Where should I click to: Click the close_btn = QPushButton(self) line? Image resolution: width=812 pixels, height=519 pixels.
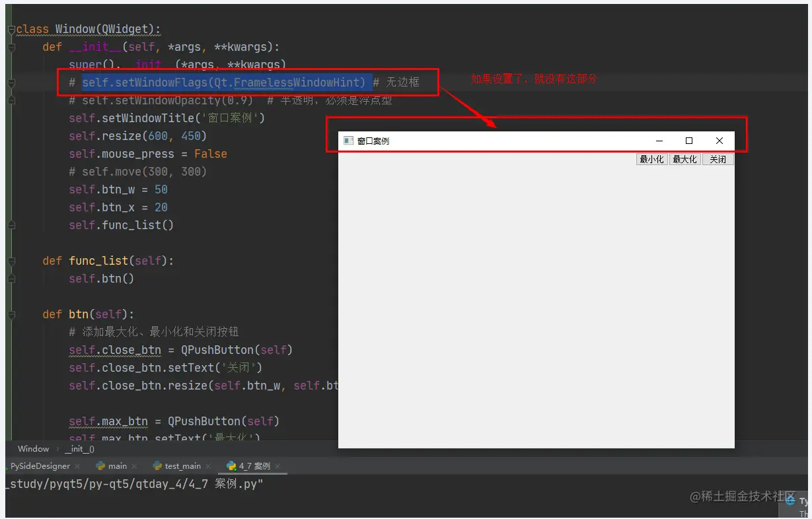pos(180,350)
